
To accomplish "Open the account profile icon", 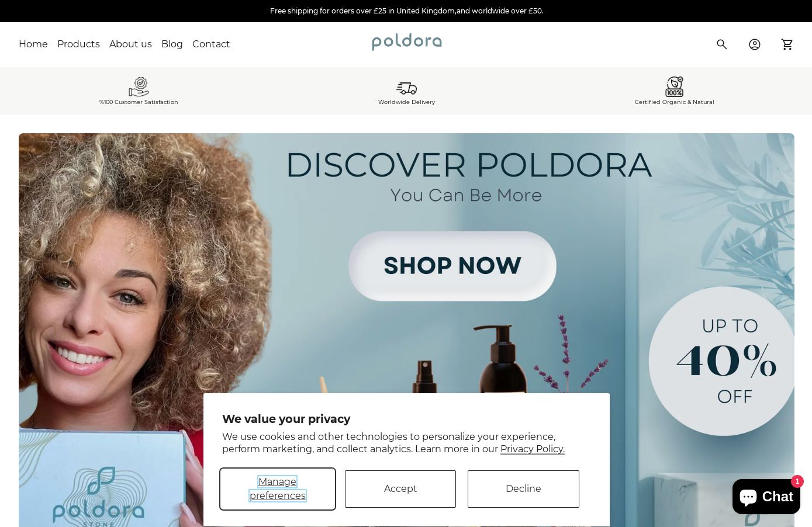I will tap(755, 44).
